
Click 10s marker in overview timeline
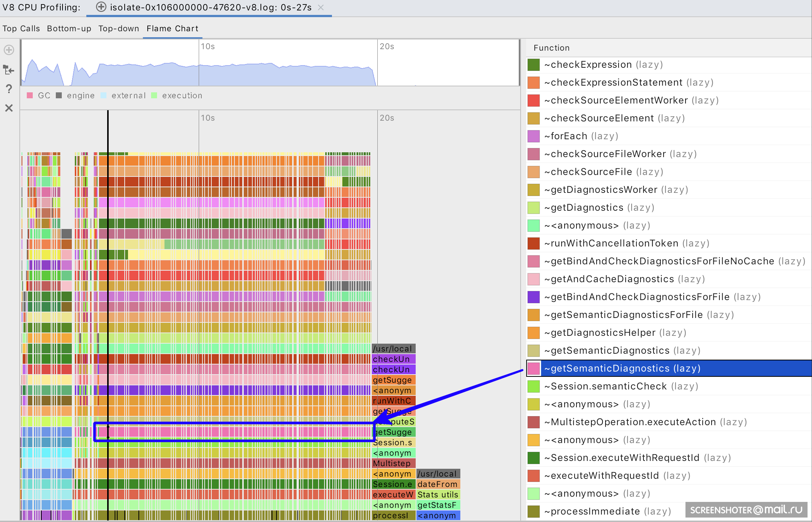tap(207, 47)
